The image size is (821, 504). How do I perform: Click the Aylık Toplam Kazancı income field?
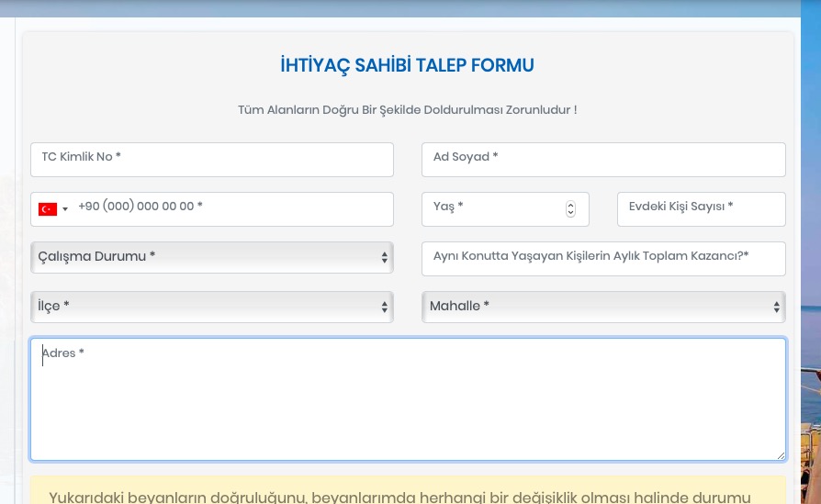(x=602, y=258)
